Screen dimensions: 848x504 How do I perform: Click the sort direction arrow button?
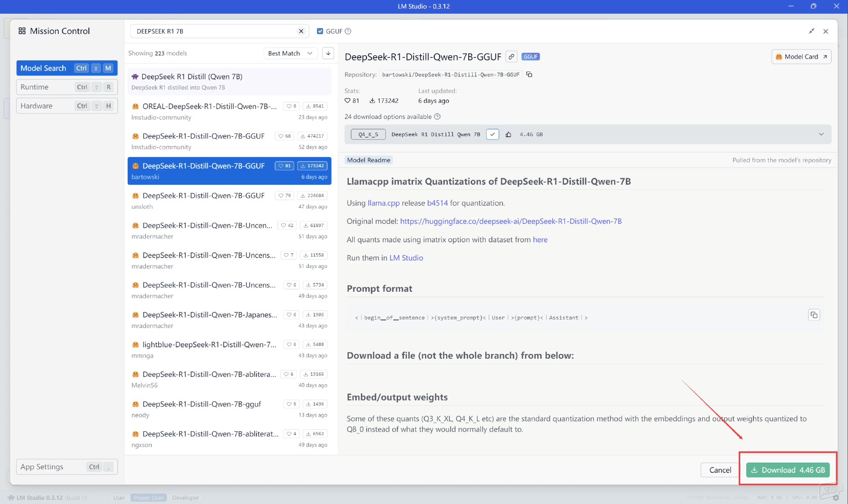(x=328, y=53)
